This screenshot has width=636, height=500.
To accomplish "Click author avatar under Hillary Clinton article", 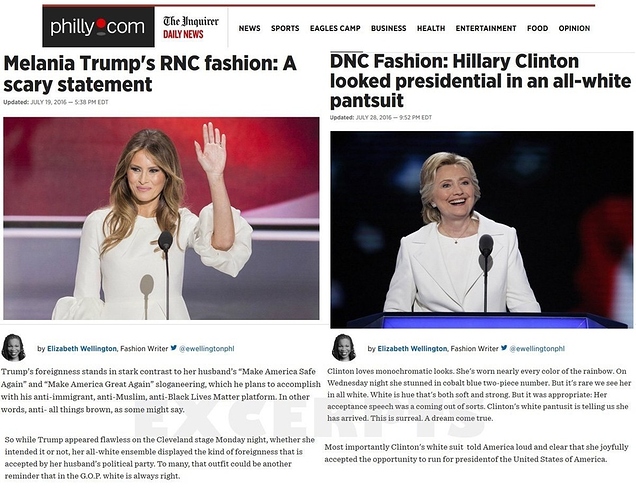I will (x=344, y=348).
